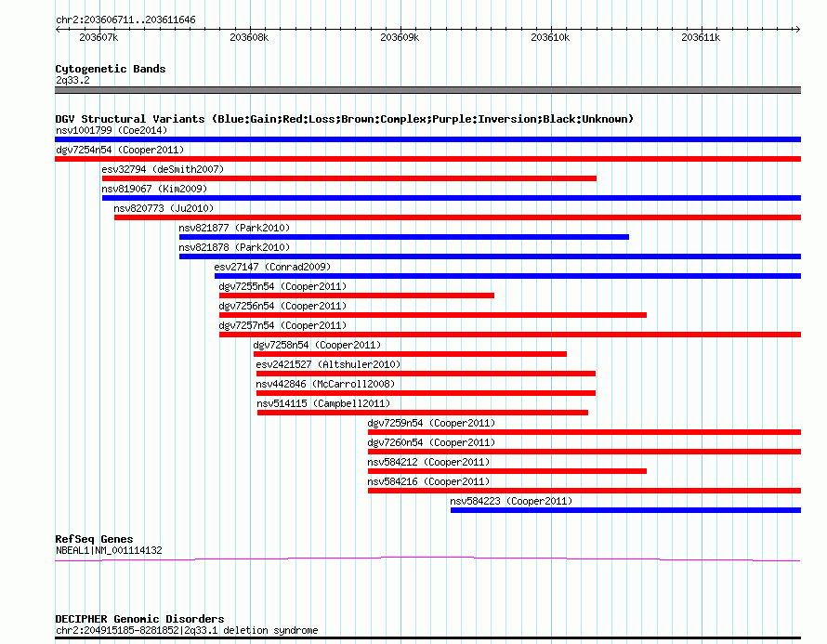Viewport: 827px width, 644px height.
Task: Open dgv7256n54 (Cooper2011) variant label
Action: click(x=282, y=306)
